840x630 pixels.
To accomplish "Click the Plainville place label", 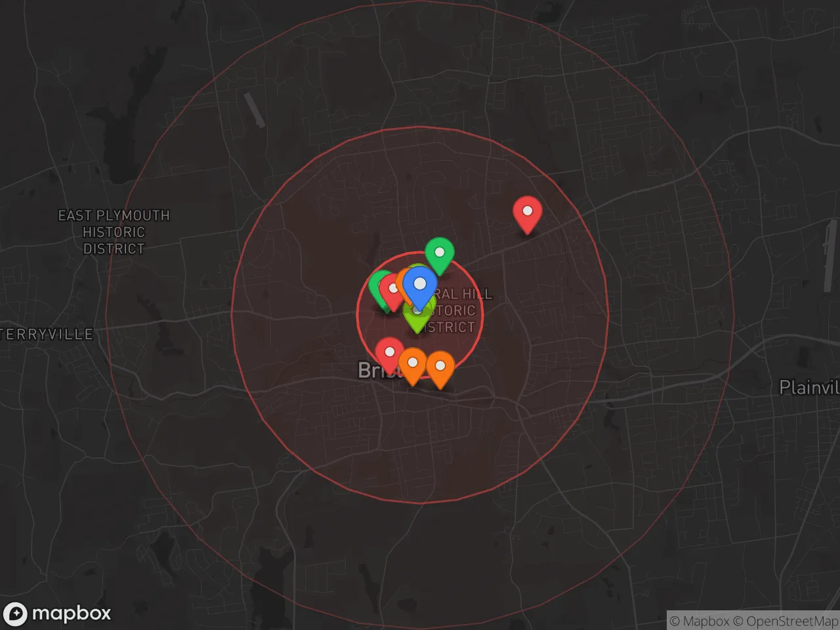I will coord(808,387).
